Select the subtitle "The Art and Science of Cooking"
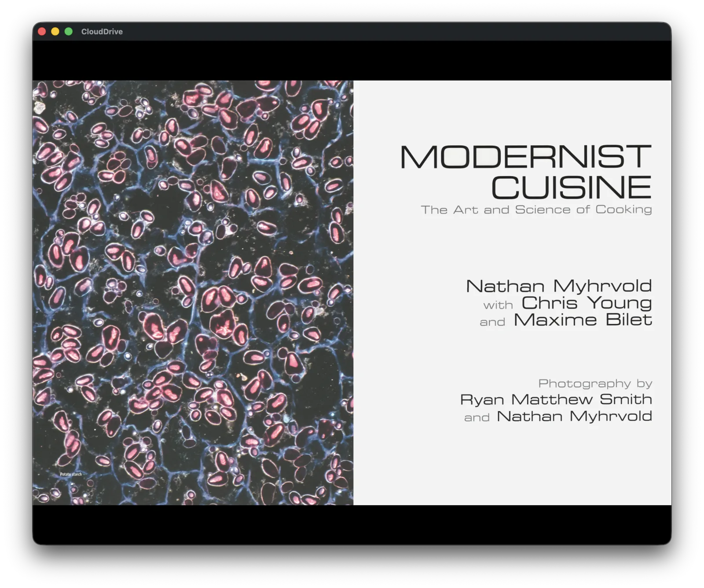This screenshot has height=588, width=704. pyautogui.click(x=536, y=209)
